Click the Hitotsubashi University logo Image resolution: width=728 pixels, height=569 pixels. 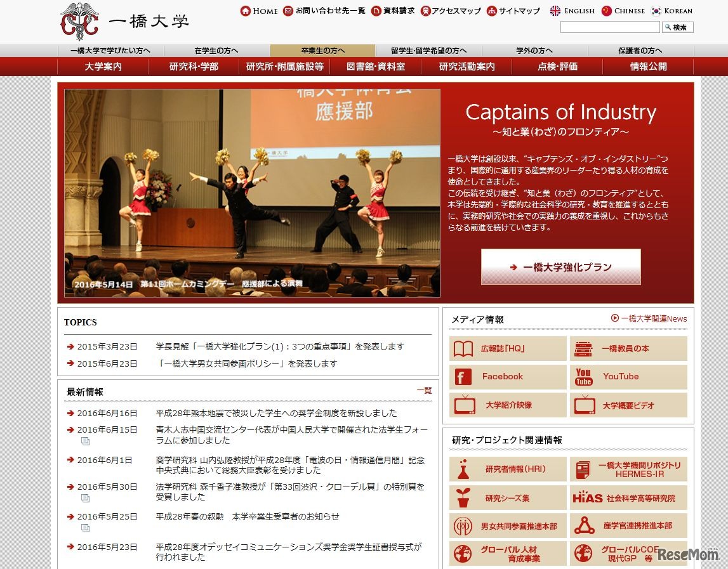pyautogui.click(x=124, y=22)
